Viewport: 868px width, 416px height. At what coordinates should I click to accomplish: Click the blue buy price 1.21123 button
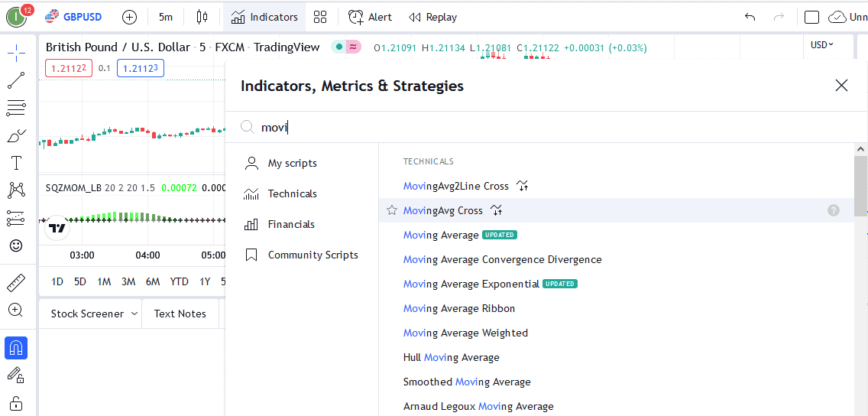click(x=141, y=69)
